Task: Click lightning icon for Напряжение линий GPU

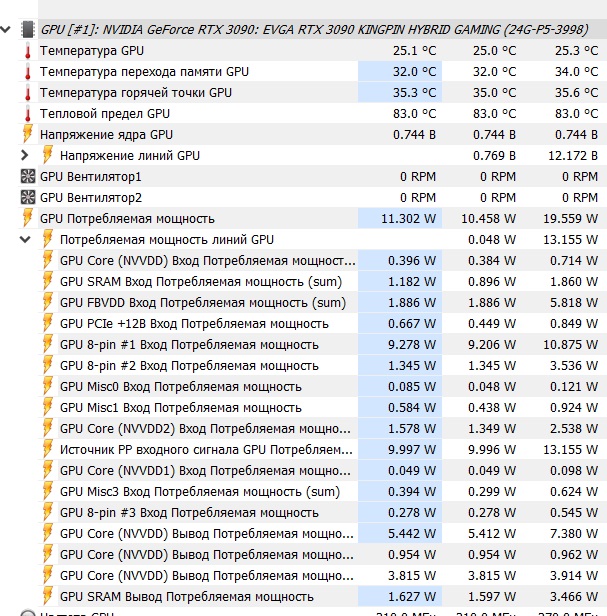Action: (48, 155)
